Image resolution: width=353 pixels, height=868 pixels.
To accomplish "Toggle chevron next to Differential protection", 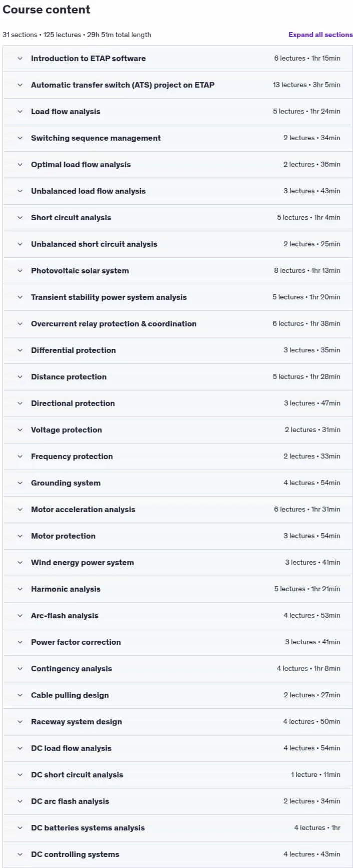I will tap(20, 350).
